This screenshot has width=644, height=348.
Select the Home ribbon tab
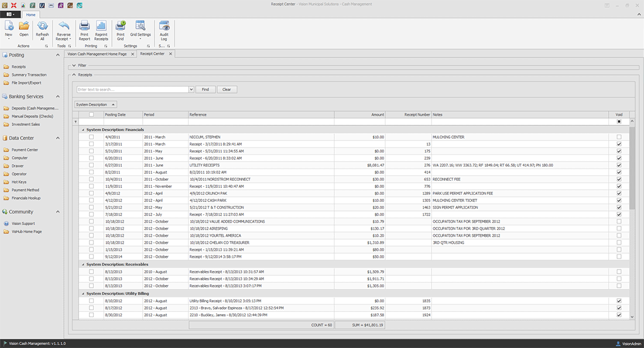click(x=31, y=15)
